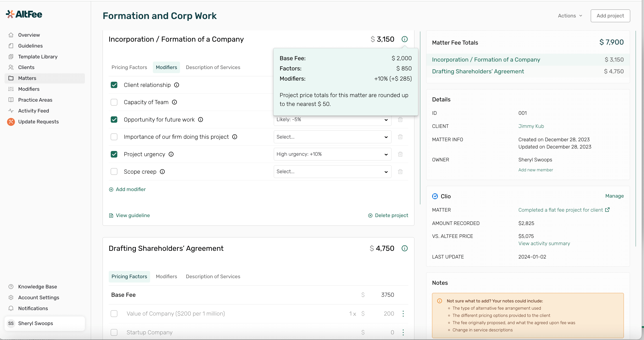Open the Sheryl Swoops user profile card

[45, 323]
